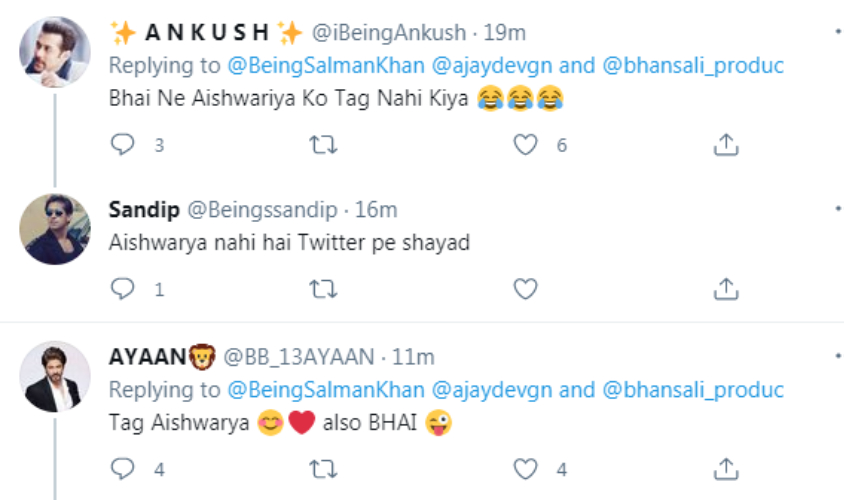Image resolution: width=844 pixels, height=500 pixels.
Task: Reply to ANKUSH's tweet
Action: click(x=122, y=145)
